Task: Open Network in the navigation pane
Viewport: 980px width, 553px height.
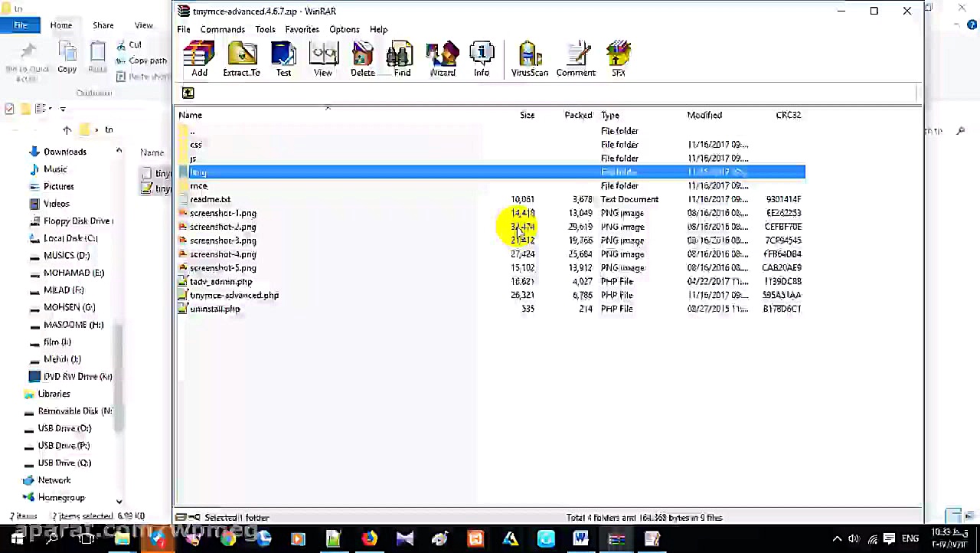Action: (47, 480)
